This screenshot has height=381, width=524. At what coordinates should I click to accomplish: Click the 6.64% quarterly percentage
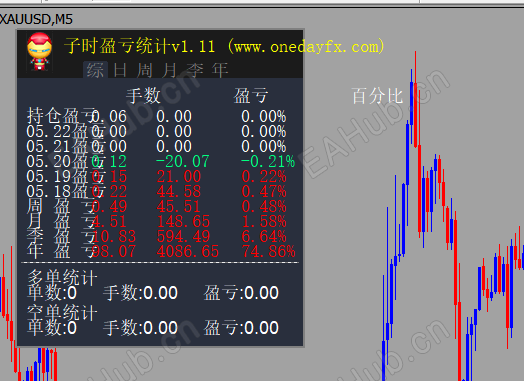tap(264, 237)
